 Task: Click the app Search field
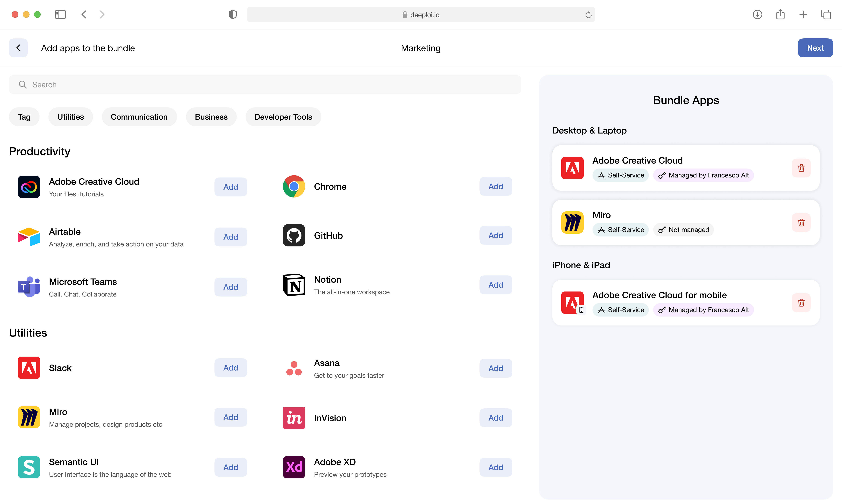click(265, 85)
